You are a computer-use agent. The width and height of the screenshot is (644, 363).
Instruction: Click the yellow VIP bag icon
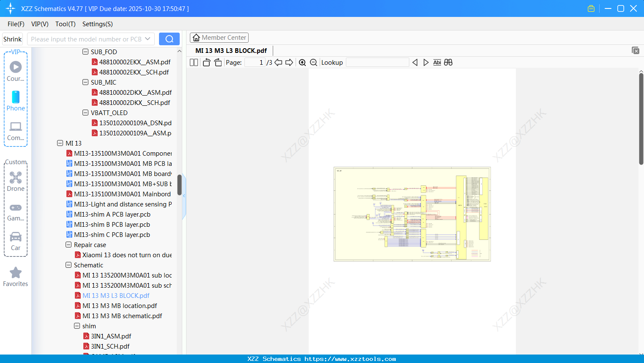(x=591, y=8)
